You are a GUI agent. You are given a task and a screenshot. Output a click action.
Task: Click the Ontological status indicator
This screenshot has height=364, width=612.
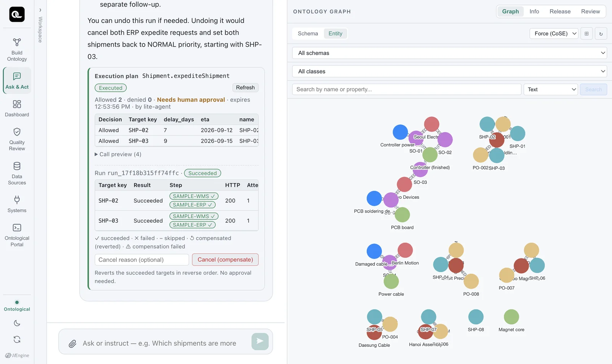coord(17,306)
